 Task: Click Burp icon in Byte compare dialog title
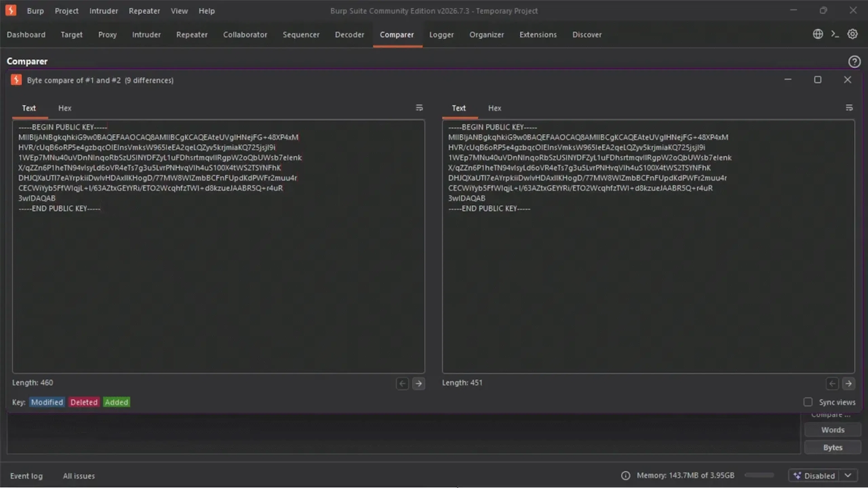[x=16, y=80]
